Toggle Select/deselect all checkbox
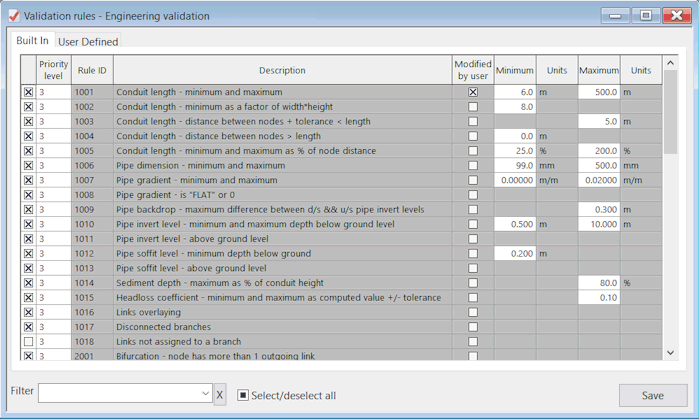The width and height of the screenshot is (699, 419). tap(243, 395)
